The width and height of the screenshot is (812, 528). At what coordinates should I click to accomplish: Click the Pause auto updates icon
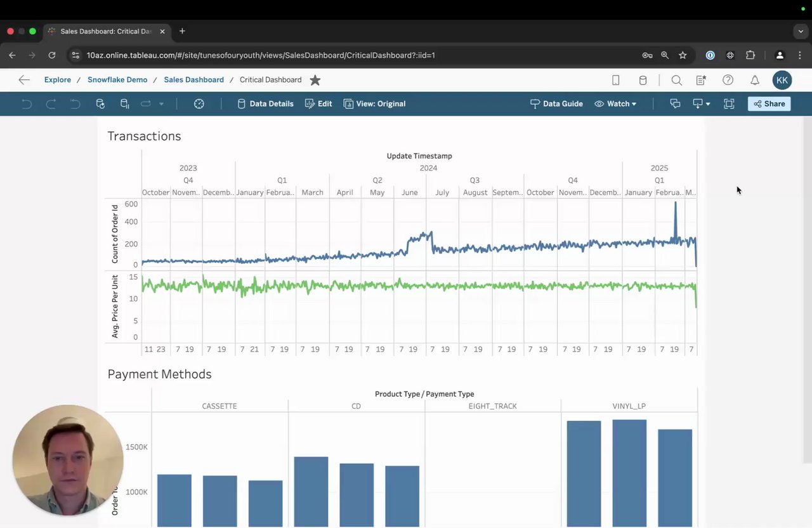tap(125, 103)
